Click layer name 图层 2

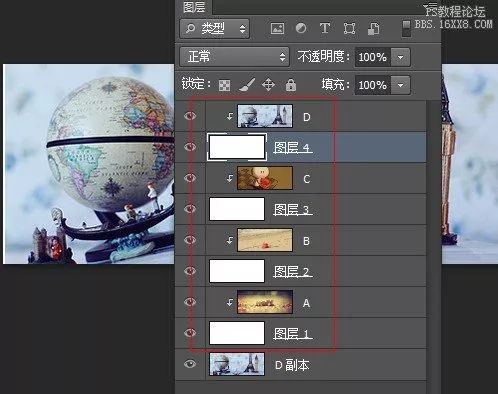[292, 271]
